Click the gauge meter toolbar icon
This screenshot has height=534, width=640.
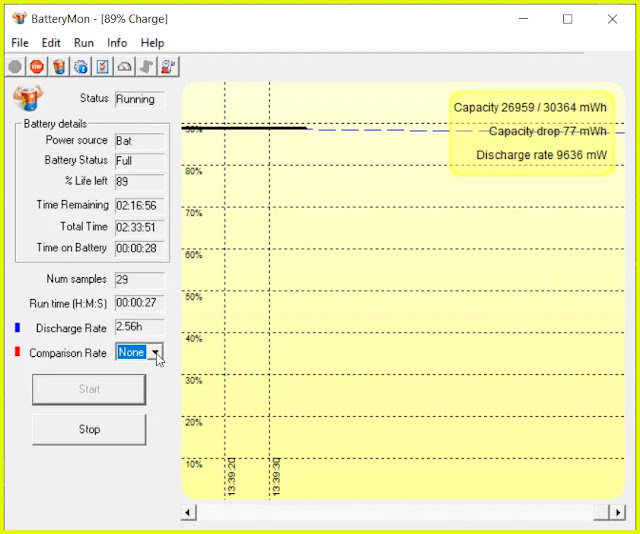(x=124, y=67)
